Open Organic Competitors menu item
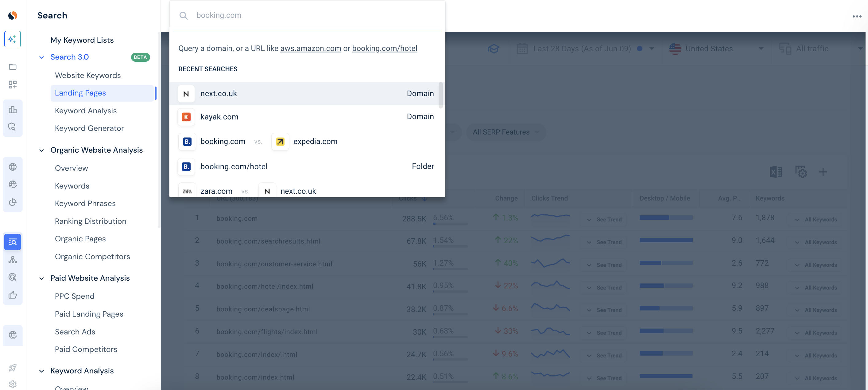The height and width of the screenshot is (390, 868). [92, 256]
